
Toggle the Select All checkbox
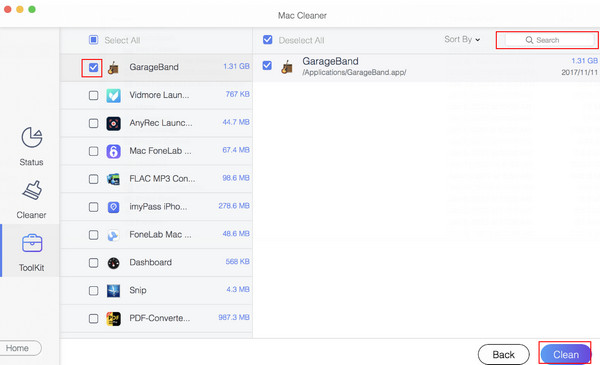[x=93, y=40]
